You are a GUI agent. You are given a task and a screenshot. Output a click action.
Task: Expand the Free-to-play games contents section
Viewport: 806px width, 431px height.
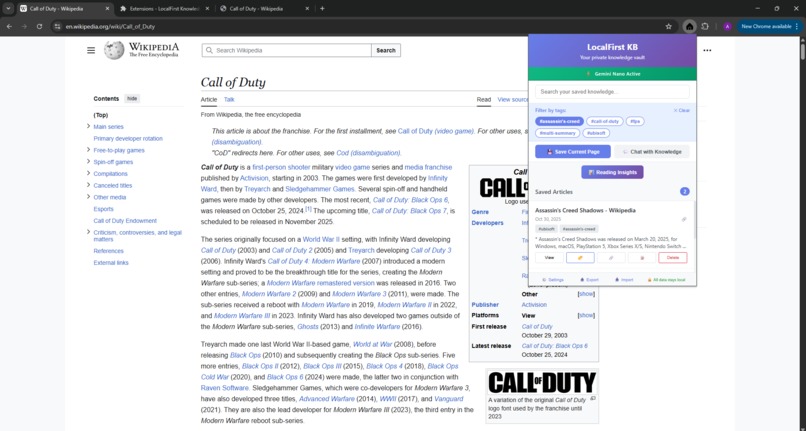[x=88, y=150]
